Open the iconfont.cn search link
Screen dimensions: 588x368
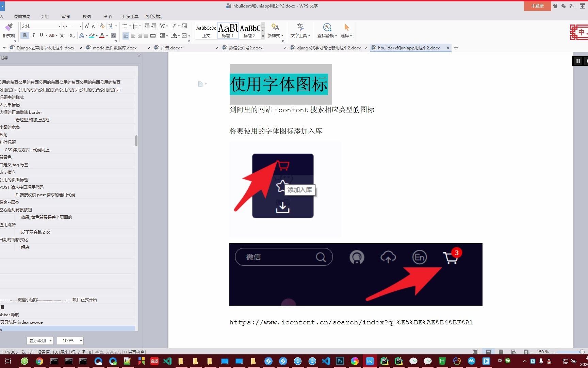[x=350, y=322]
